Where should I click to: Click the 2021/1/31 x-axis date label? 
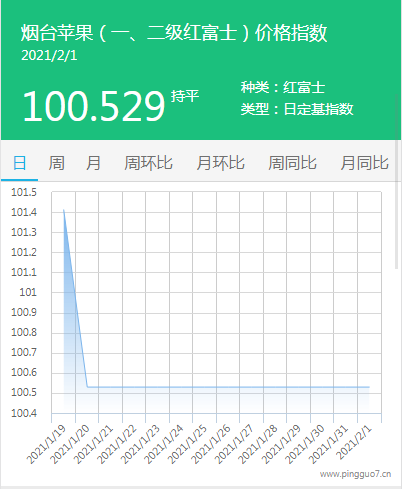tap(328, 444)
